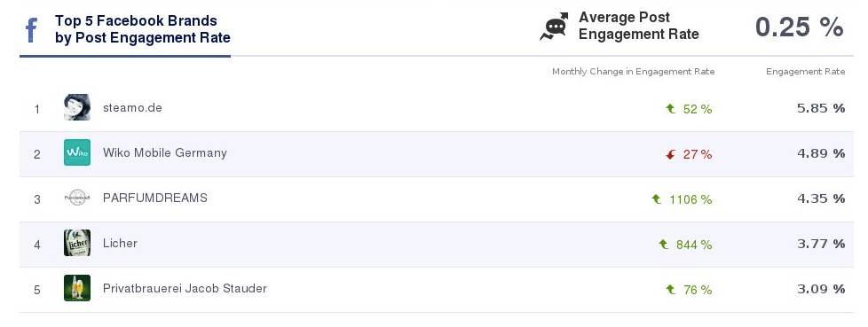Click Privatbrauerei Jacob Stauder logo image

[77, 288]
